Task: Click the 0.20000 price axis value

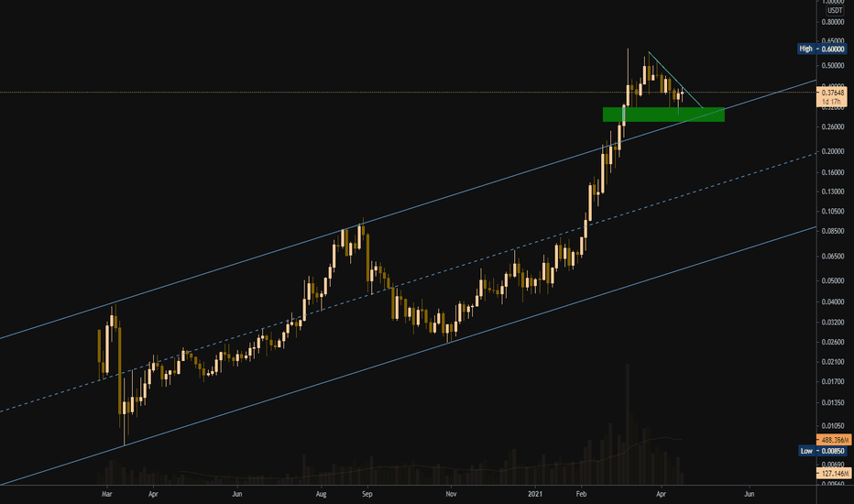Action: coord(833,151)
